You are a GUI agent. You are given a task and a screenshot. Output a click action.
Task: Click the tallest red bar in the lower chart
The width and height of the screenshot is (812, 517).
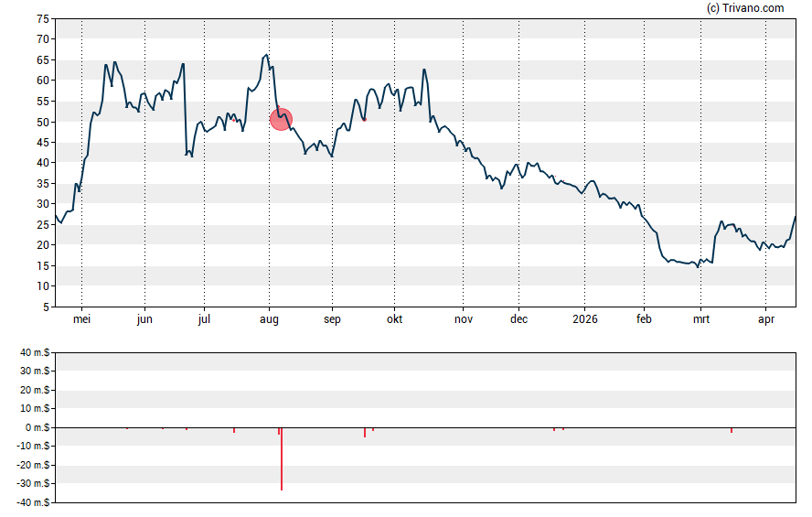click(282, 458)
